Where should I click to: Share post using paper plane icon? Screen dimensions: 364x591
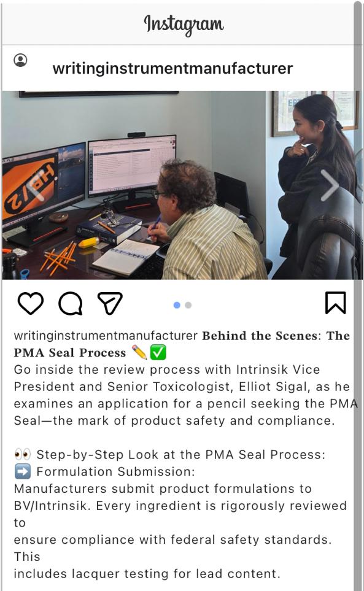[x=110, y=303]
